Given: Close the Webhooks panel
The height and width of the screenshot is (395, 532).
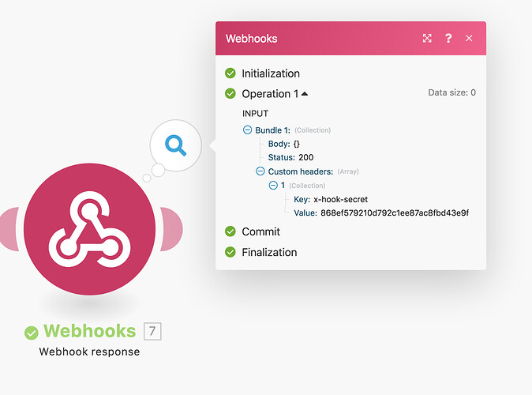Looking at the screenshot, I should coord(469,38).
